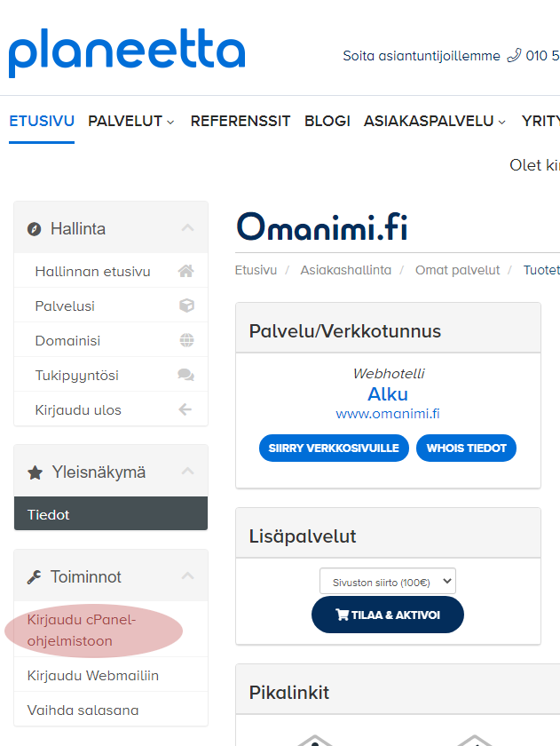Viewport: 560px width, 746px height.
Task: Expand the PALVELUT menu
Action: coord(131,121)
